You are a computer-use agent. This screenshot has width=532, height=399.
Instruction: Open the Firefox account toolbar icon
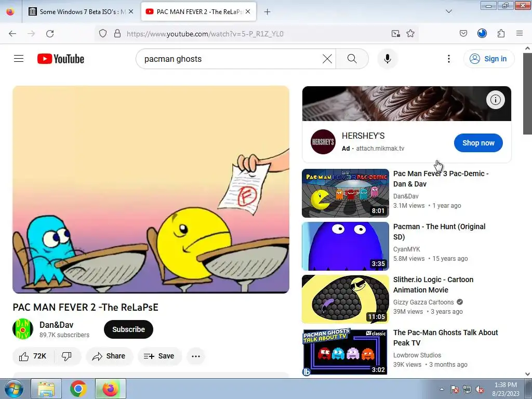tap(482, 34)
